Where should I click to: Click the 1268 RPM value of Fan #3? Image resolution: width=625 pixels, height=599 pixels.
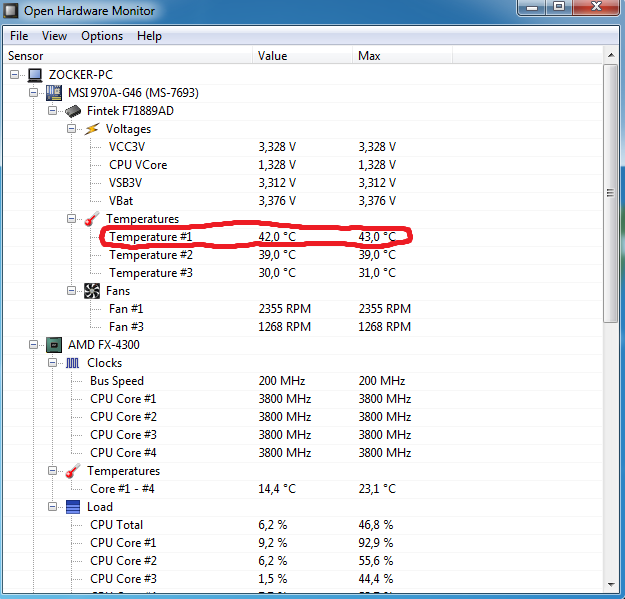pos(285,327)
